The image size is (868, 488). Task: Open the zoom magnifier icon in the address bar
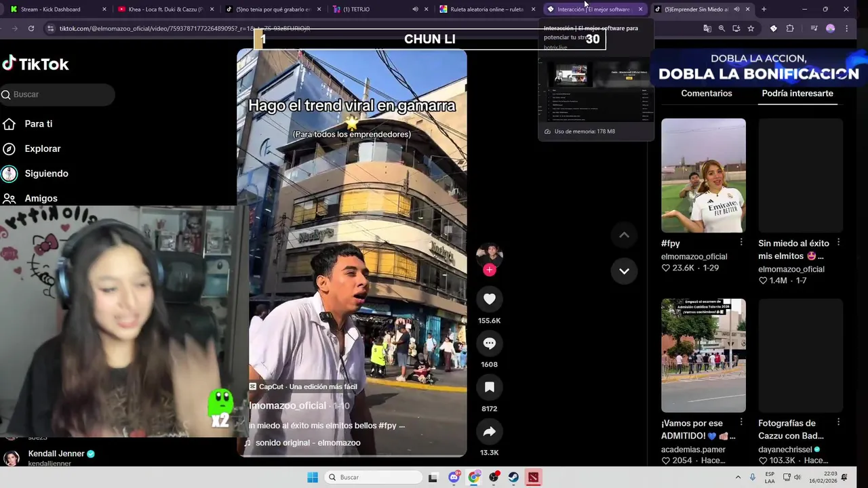pyautogui.click(x=722, y=28)
